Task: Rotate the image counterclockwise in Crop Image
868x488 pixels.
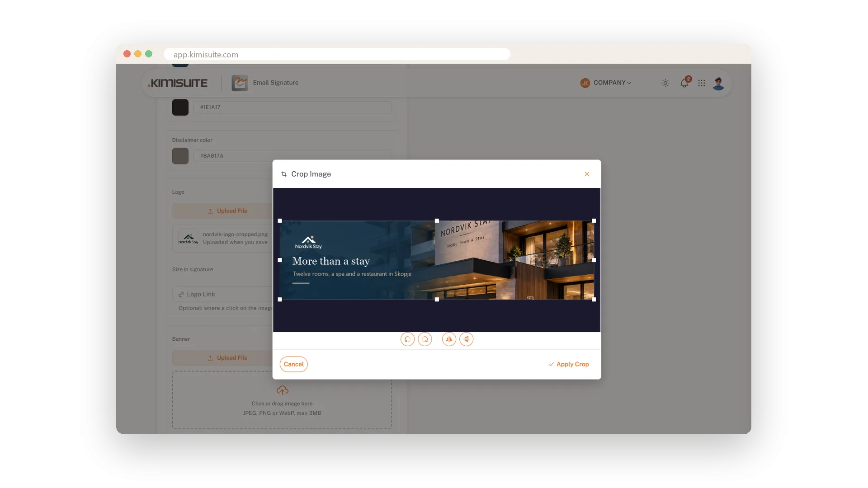Action: 407,339
